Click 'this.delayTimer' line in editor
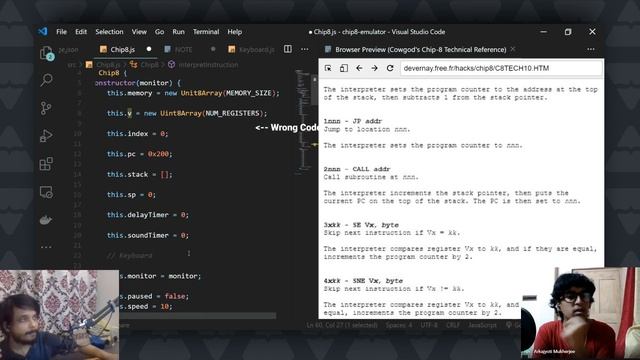640x360 pixels. click(x=148, y=215)
